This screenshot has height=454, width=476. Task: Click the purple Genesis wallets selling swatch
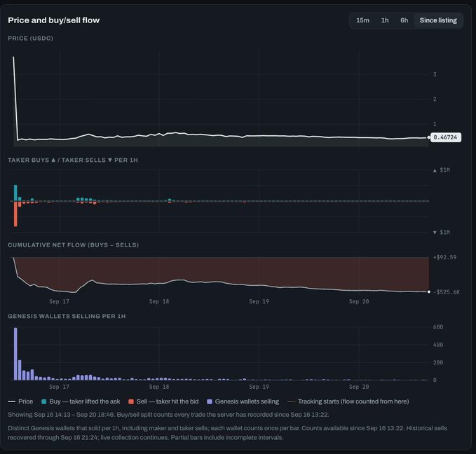210,401
